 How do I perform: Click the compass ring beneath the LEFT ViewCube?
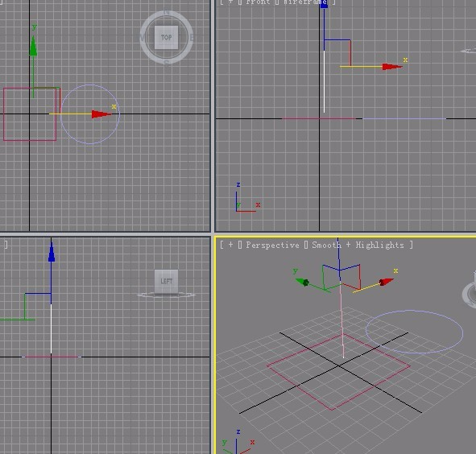point(167,295)
